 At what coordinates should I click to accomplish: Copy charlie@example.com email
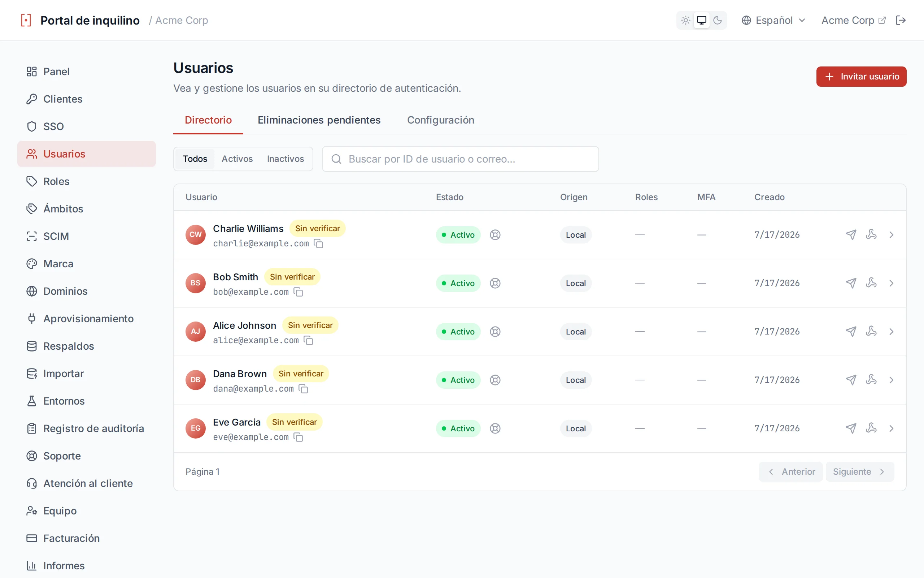coord(318,243)
